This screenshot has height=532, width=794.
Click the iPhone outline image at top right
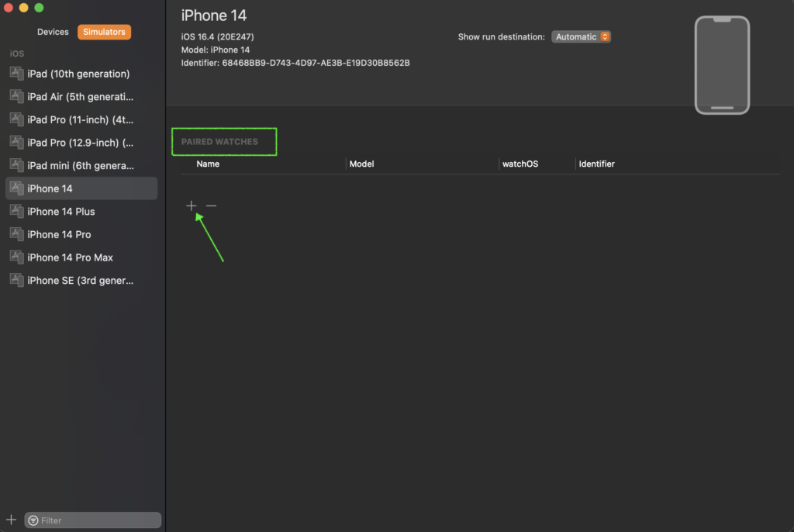[x=722, y=65]
